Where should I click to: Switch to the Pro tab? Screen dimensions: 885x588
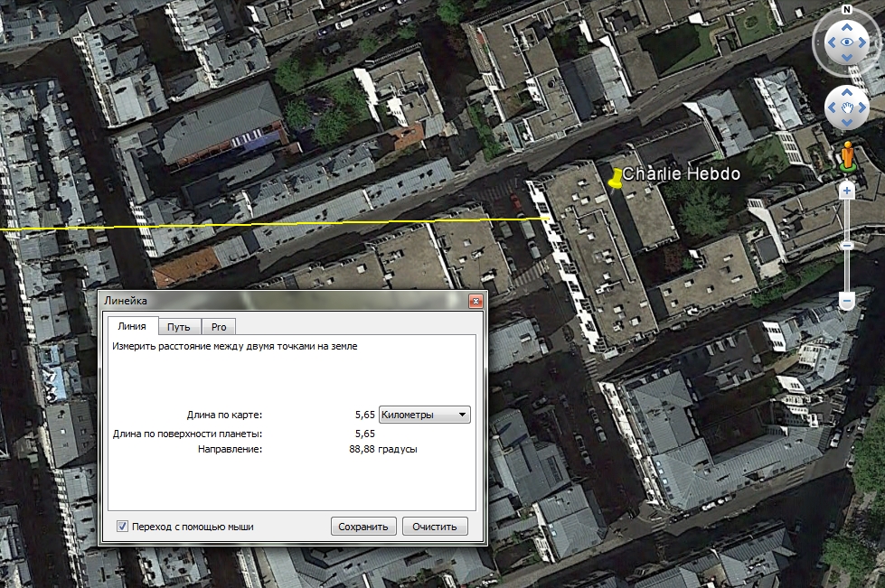(x=219, y=326)
